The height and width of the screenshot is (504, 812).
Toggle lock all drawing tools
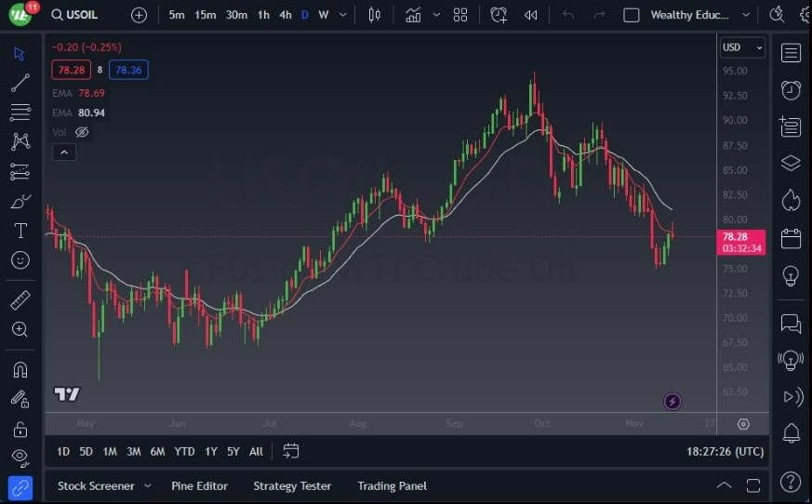click(20, 429)
